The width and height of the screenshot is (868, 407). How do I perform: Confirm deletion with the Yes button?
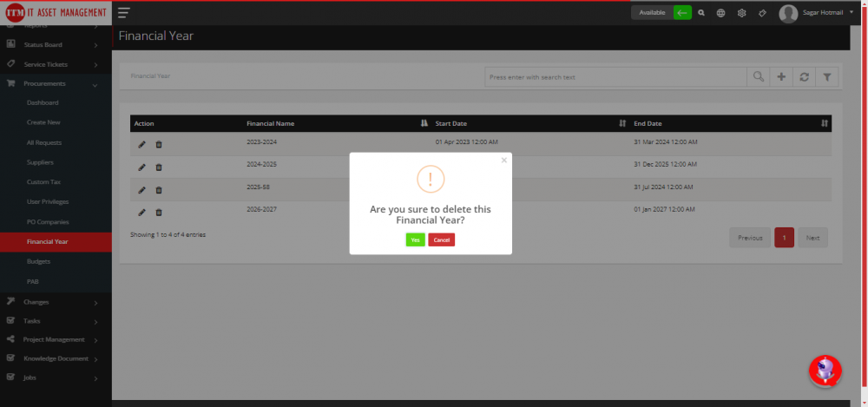[x=415, y=240]
